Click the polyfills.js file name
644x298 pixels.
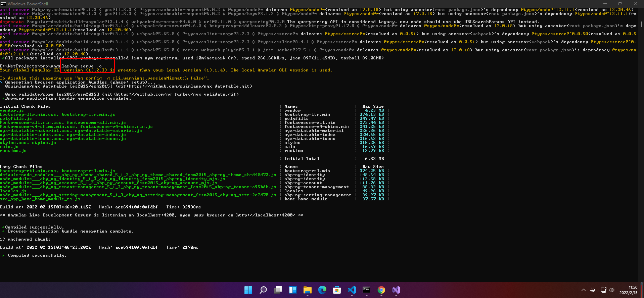[16, 118]
